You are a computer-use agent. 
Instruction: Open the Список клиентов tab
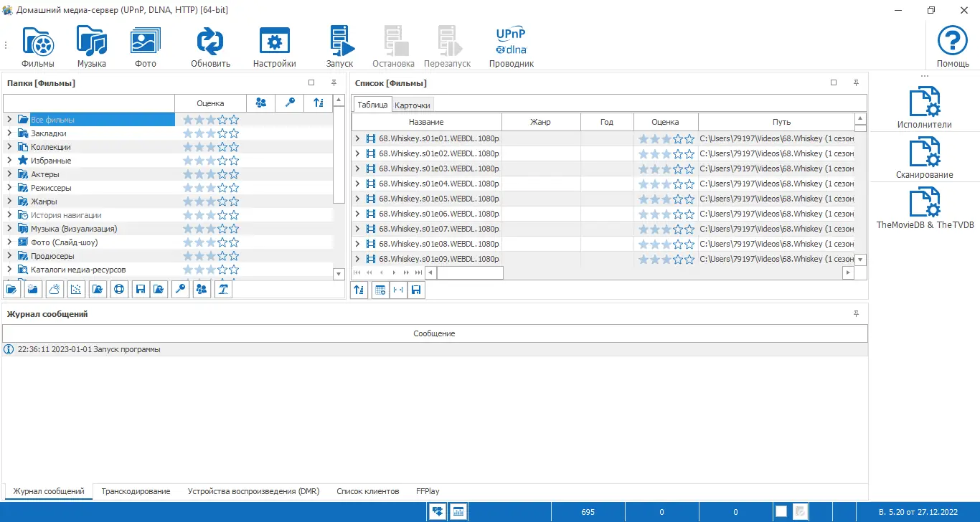pyautogui.click(x=368, y=492)
